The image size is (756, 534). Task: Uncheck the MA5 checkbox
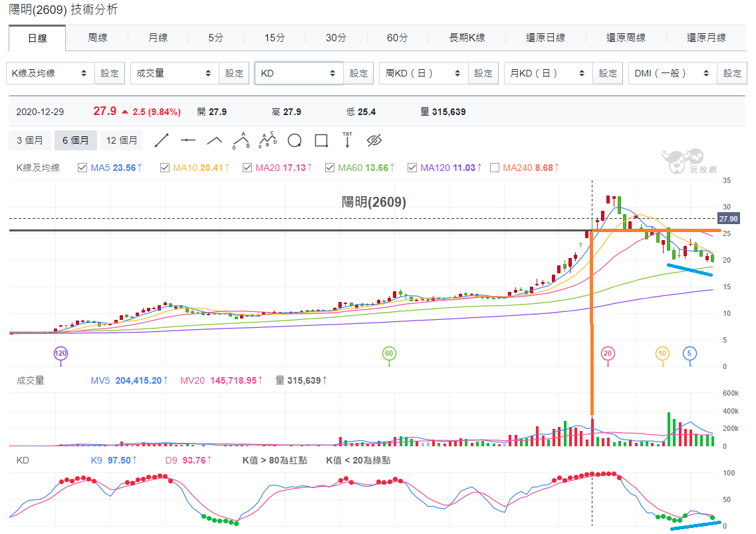click(82, 168)
